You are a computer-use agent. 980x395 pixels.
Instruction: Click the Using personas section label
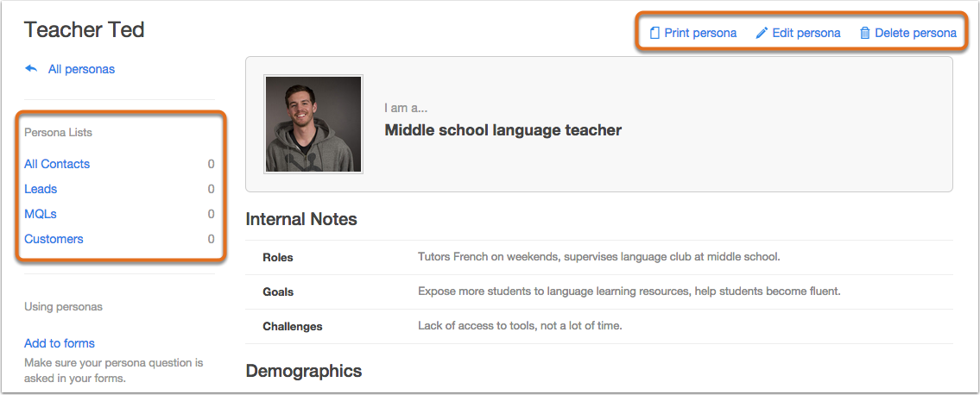[x=63, y=306]
